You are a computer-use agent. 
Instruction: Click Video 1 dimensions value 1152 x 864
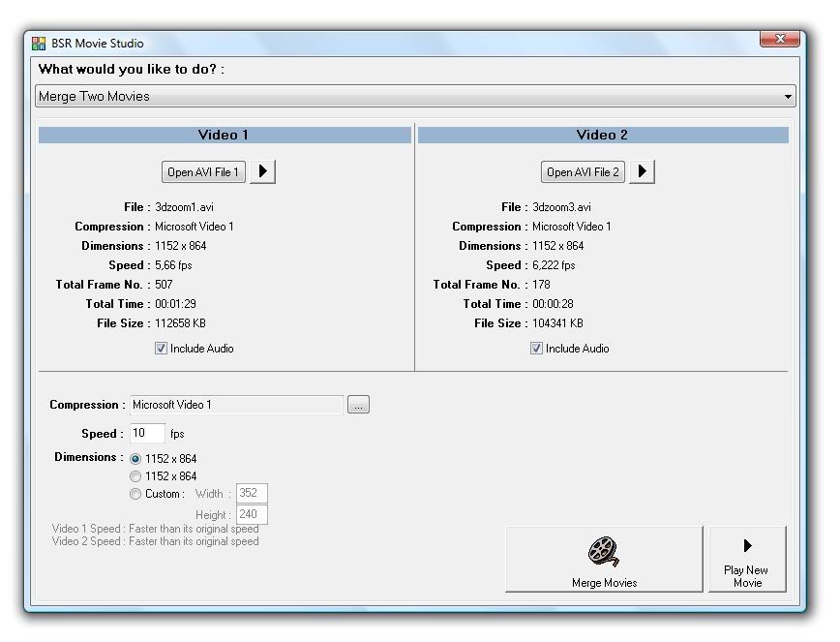pos(181,246)
